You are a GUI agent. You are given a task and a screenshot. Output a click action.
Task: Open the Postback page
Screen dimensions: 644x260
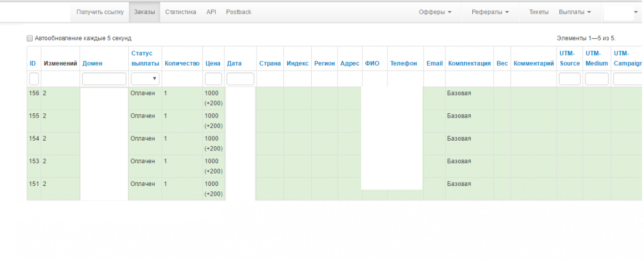(x=238, y=12)
